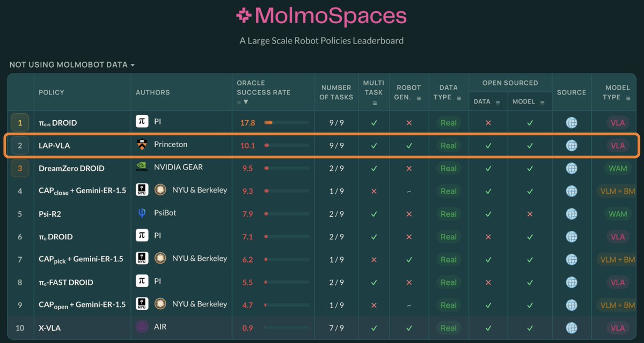The height and width of the screenshot is (343, 644).
Task: Open source globe for CAPclose + Gemini-ER-1.5
Action: (x=572, y=191)
